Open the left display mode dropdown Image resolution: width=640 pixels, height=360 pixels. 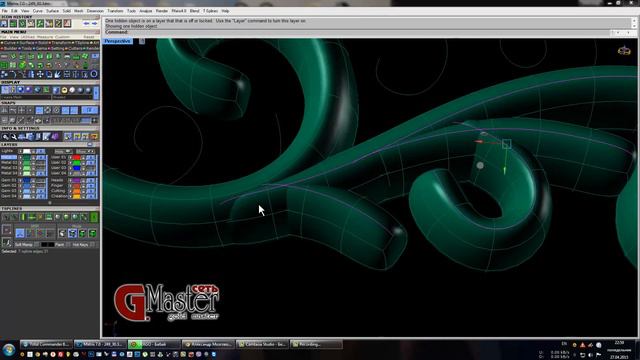[26, 97]
